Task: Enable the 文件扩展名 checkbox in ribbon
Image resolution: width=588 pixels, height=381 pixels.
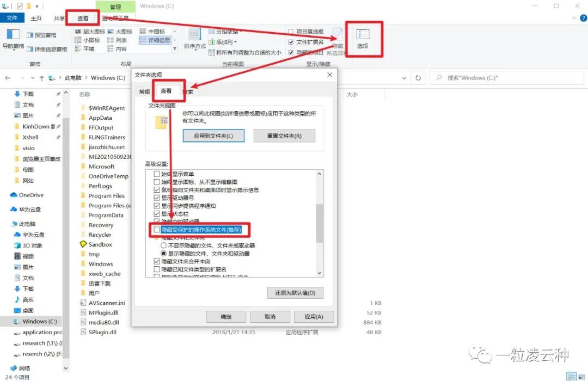Action: 290,41
